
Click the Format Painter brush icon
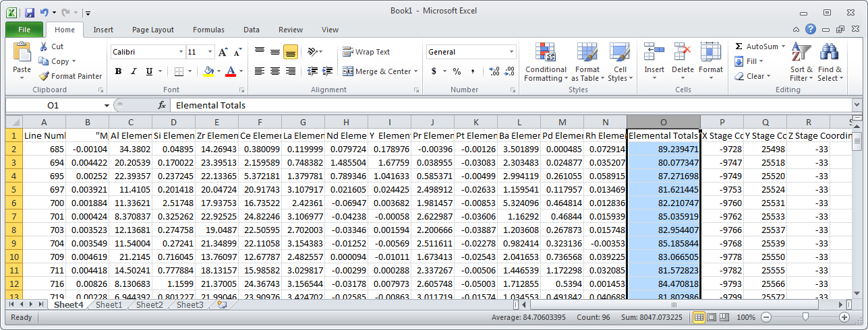tap(44, 76)
